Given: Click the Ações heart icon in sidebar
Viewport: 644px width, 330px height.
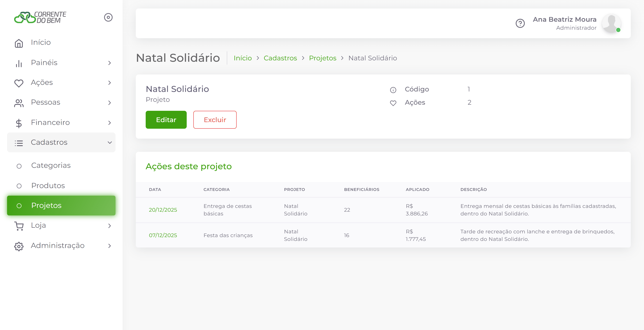Looking at the screenshot, I should (x=19, y=83).
